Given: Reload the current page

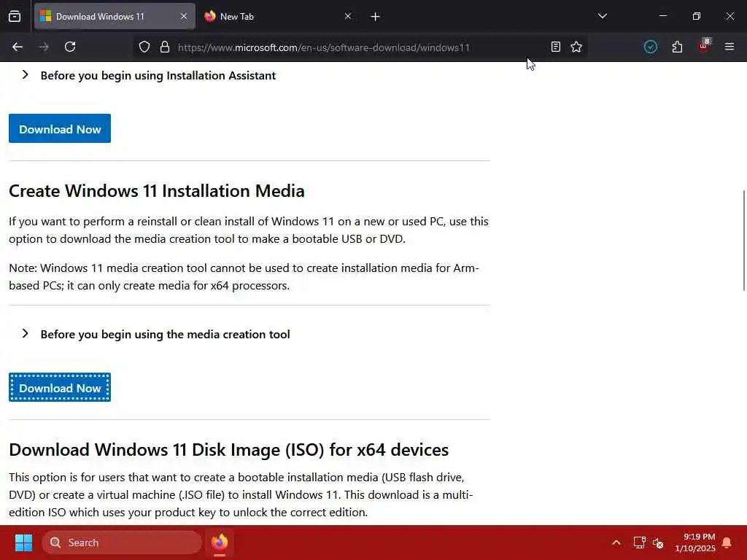Looking at the screenshot, I should click(x=70, y=47).
